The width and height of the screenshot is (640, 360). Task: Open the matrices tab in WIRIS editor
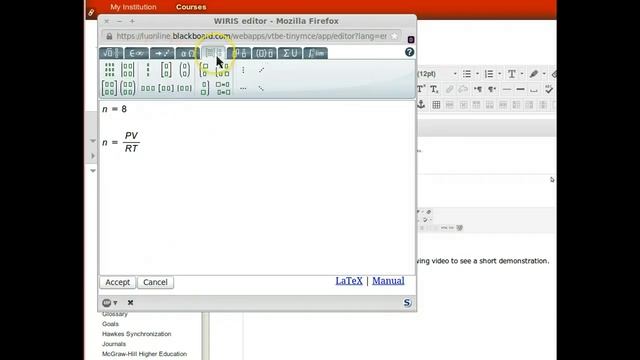(x=213, y=53)
